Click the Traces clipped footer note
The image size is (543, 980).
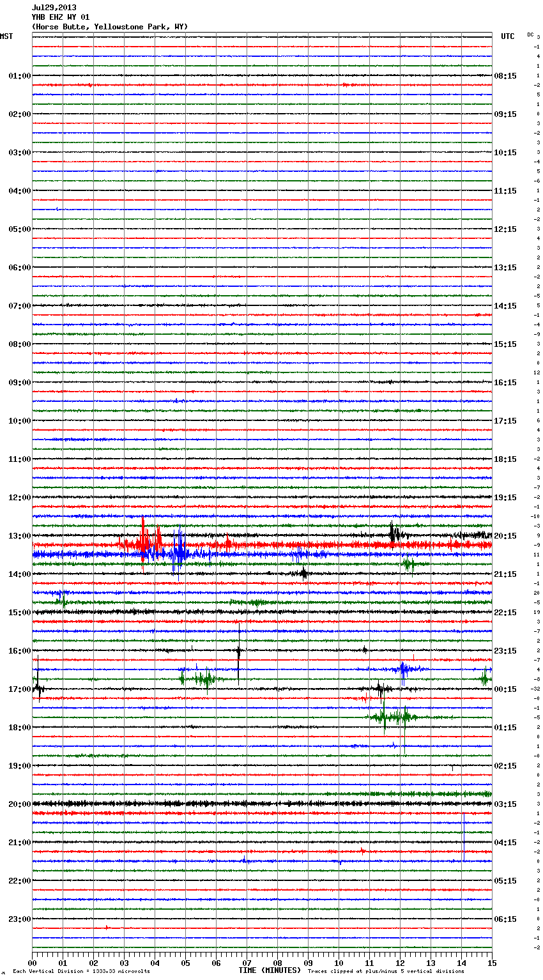click(x=386, y=971)
